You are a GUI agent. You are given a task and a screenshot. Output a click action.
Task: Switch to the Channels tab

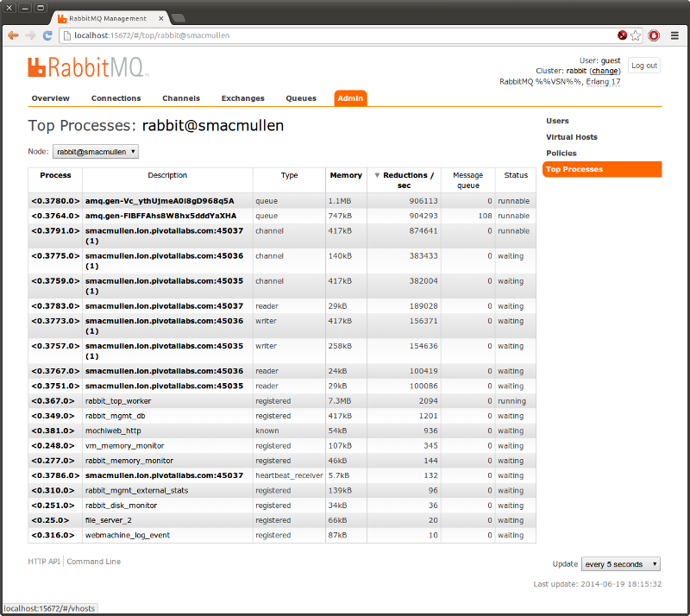coord(181,98)
